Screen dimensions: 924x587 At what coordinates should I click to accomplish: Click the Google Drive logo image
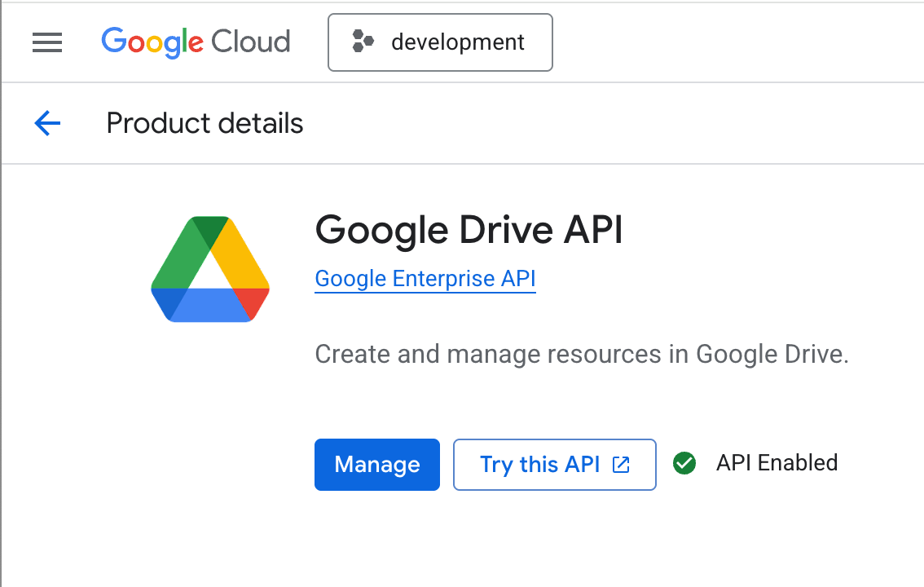click(x=210, y=269)
